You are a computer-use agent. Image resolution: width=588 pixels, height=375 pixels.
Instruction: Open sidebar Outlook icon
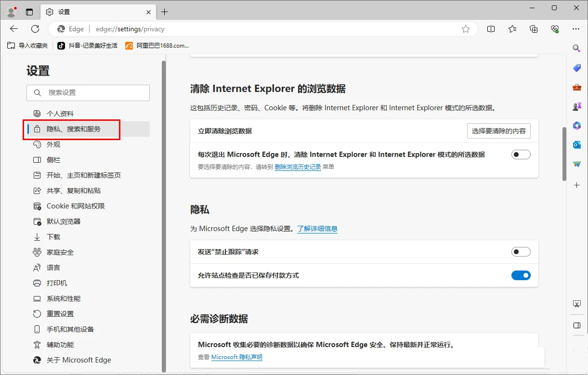point(576,145)
